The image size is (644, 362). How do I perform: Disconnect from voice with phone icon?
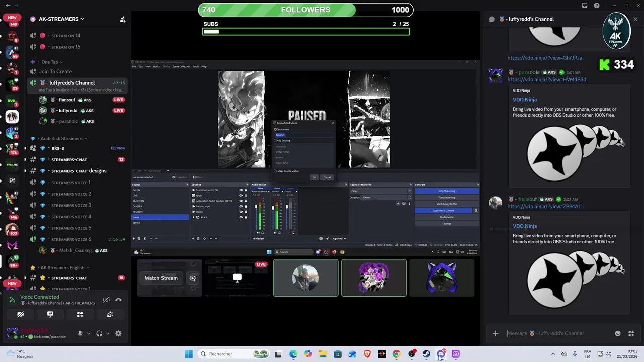(x=118, y=300)
